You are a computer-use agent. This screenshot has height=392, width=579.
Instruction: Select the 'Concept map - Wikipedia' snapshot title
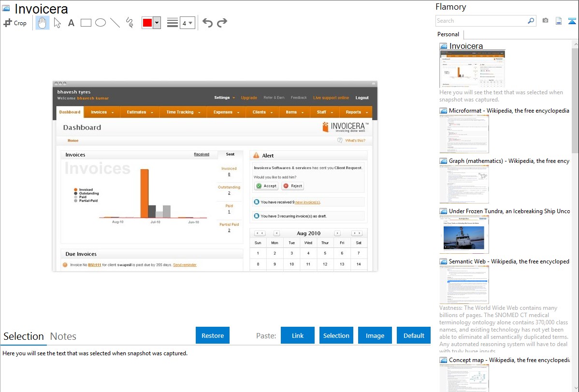(x=509, y=360)
